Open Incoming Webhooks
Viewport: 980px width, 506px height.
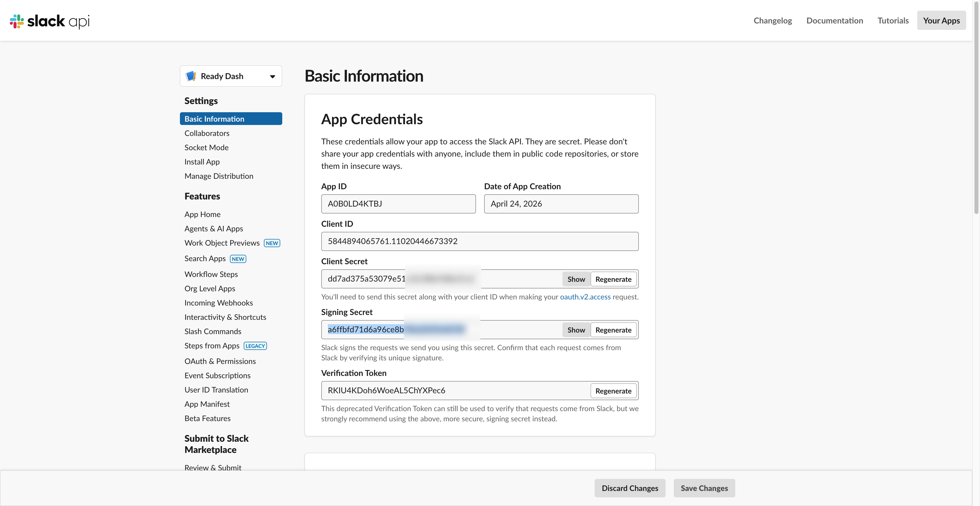tap(219, 303)
